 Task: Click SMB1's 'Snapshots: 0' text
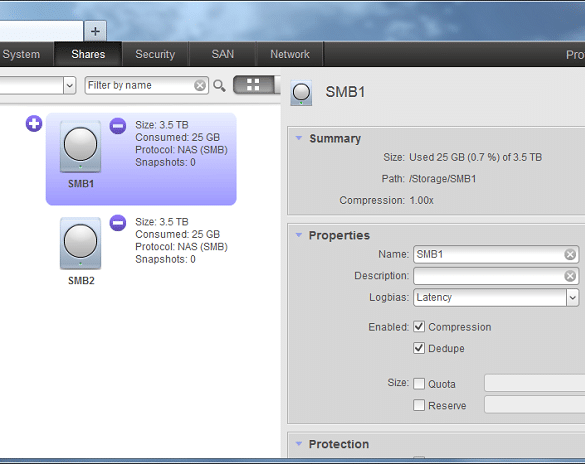pos(165,162)
